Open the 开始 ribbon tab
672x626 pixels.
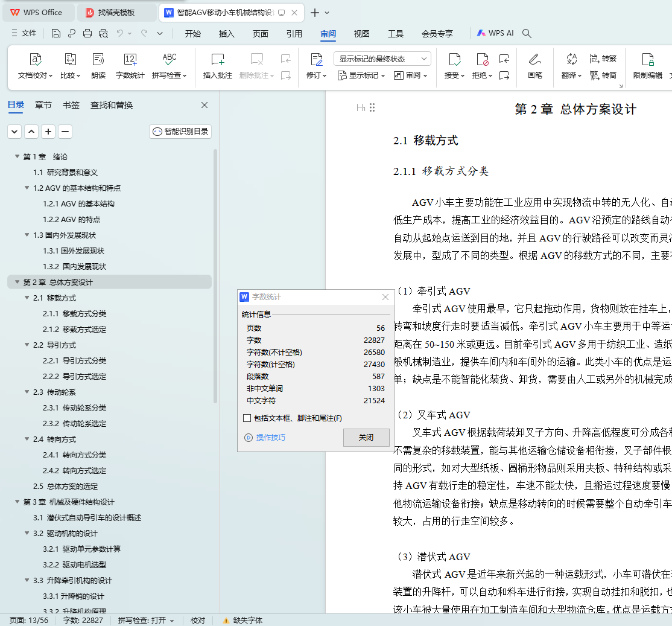[193, 33]
